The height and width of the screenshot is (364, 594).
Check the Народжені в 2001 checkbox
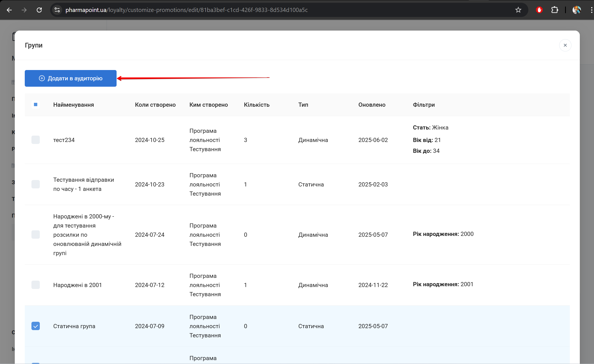(36, 285)
